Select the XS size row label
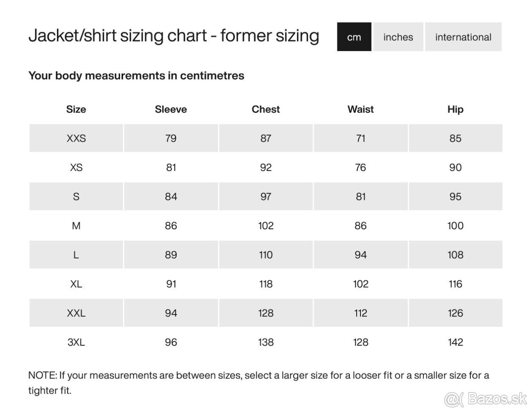Viewport: 532px width, 412px height. (x=76, y=167)
